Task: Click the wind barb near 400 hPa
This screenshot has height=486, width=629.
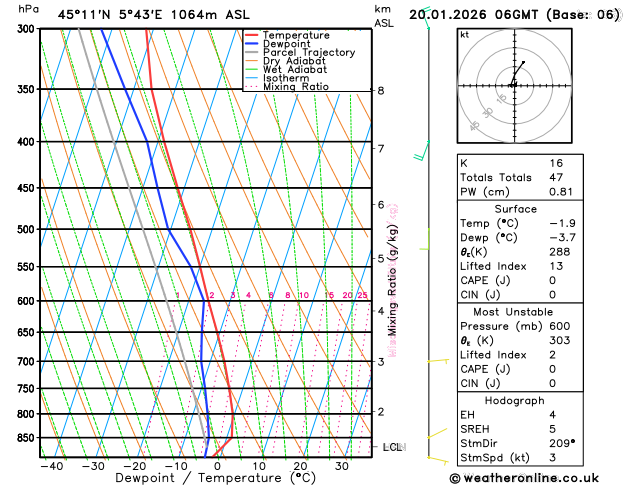Action: pyautogui.click(x=422, y=151)
